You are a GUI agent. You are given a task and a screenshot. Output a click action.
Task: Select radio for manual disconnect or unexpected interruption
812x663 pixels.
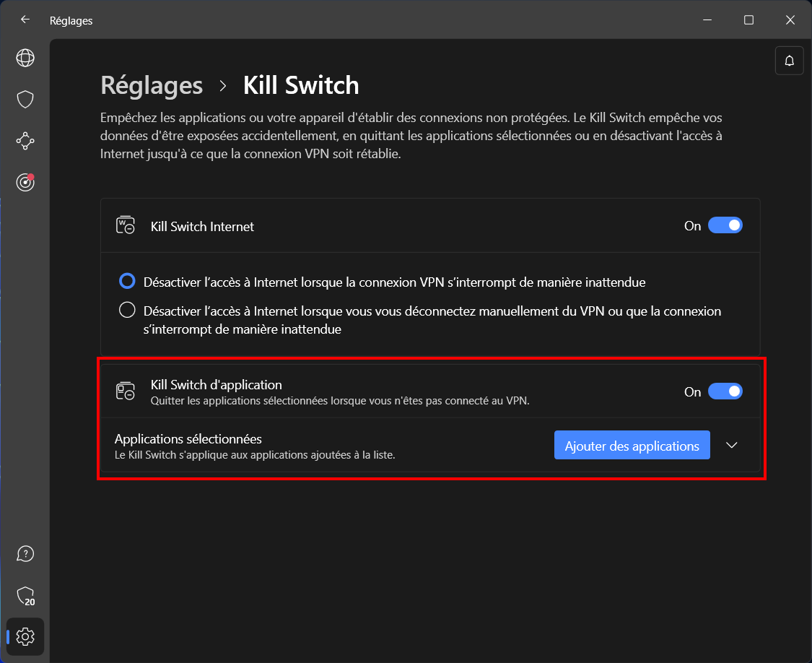pyautogui.click(x=127, y=310)
